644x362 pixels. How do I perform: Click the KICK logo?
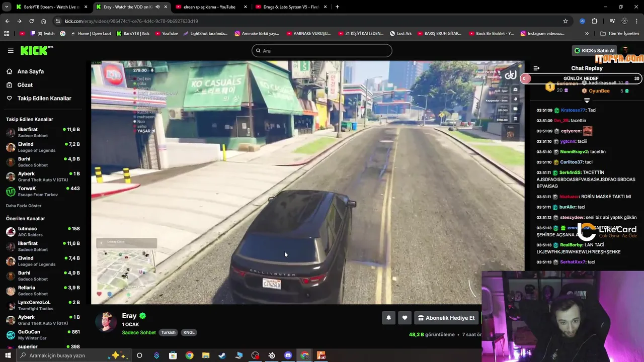[x=36, y=50]
